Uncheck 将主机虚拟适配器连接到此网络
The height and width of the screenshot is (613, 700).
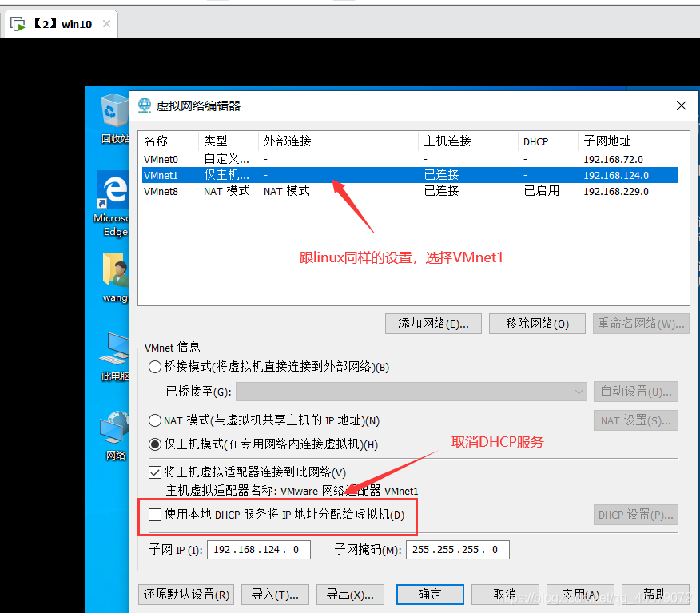point(155,472)
